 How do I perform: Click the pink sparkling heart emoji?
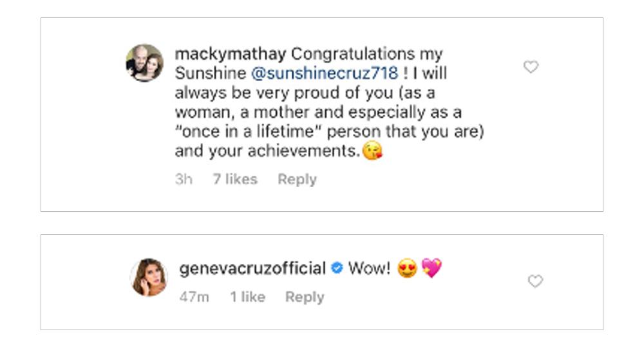coord(431,268)
